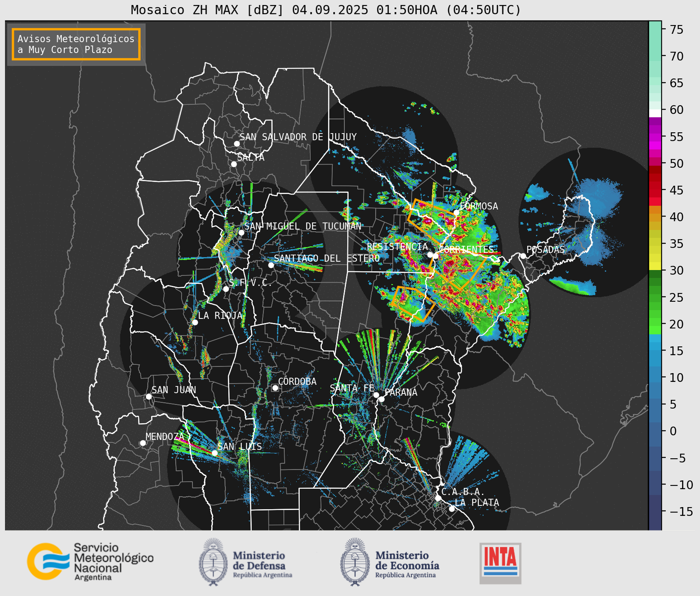Click the Avisos Meteorológicos a Muy Corto Plazo legend box
Screen dimensions: 700x596
coord(76,44)
